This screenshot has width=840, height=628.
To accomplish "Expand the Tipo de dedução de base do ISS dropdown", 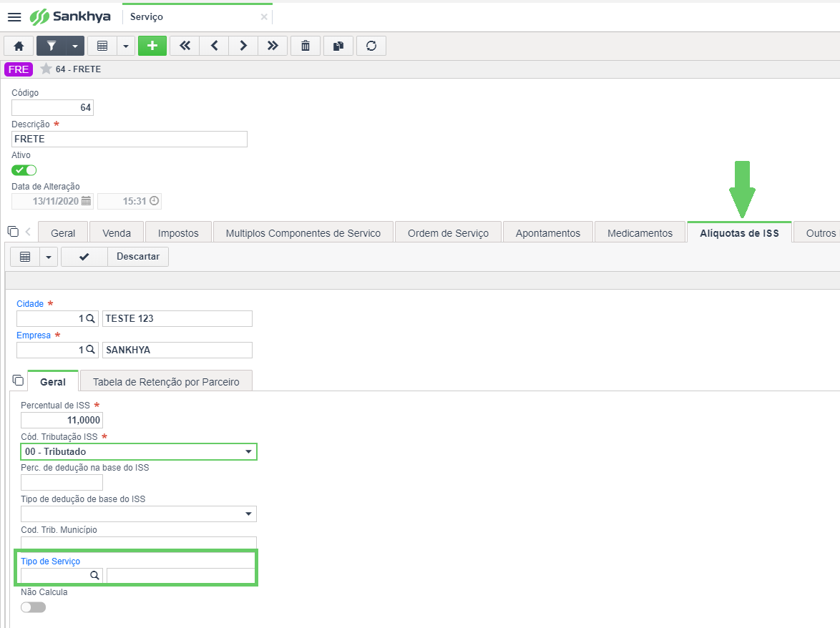I will click(139, 514).
